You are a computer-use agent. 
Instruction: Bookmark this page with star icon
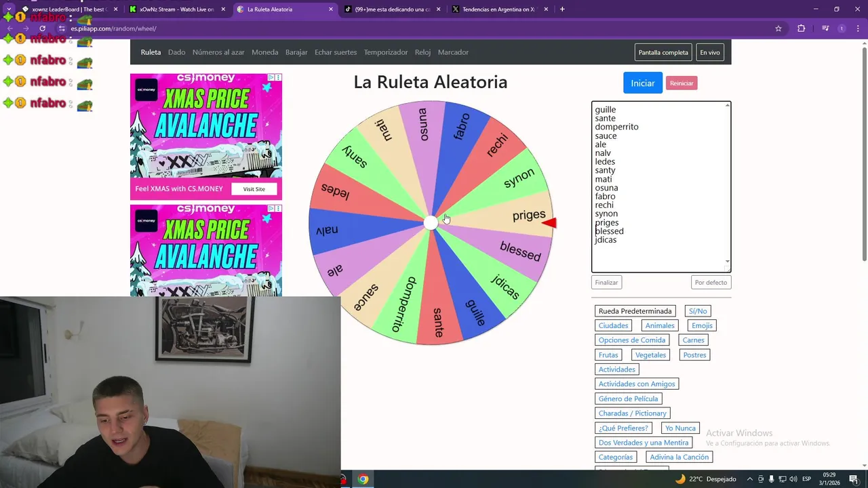pyautogui.click(x=778, y=28)
